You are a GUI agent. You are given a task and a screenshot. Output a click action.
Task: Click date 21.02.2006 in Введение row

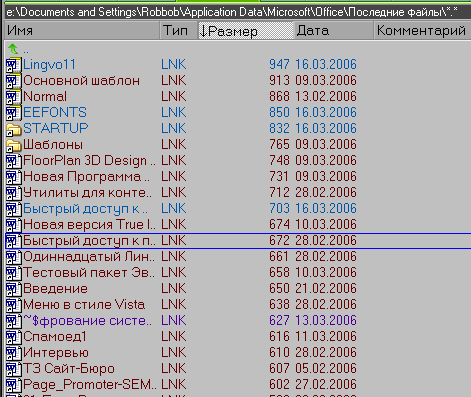326,289
